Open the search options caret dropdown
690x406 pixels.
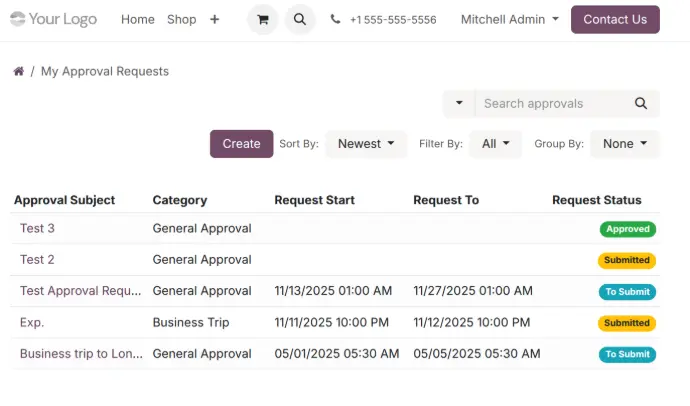coord(459,103)
